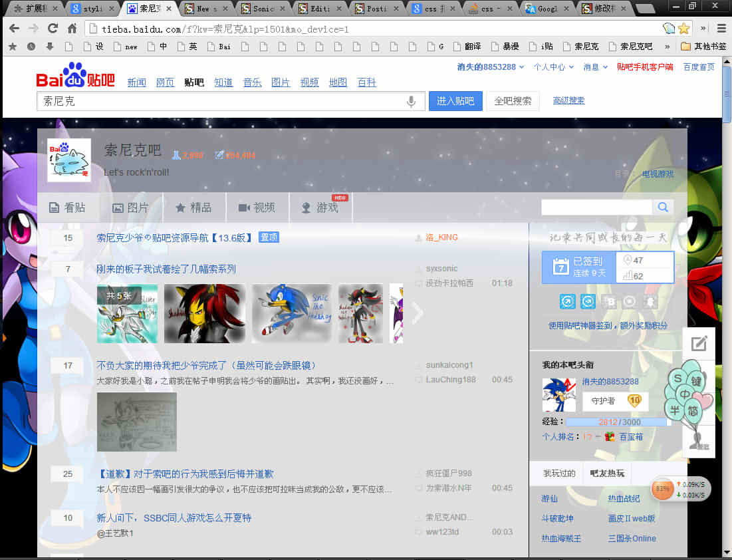Click the page Refresh icon
This screenshot has height=560, width=732.
[53, 29]
